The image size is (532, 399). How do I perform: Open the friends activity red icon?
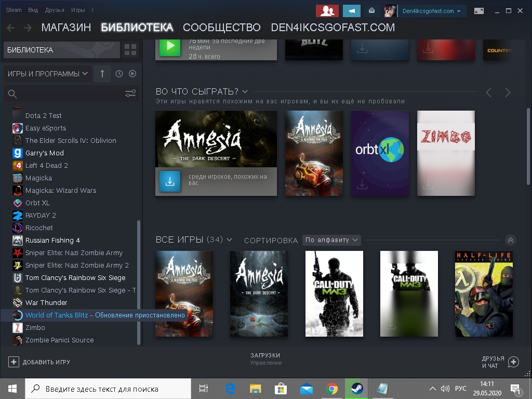point(327,11)
